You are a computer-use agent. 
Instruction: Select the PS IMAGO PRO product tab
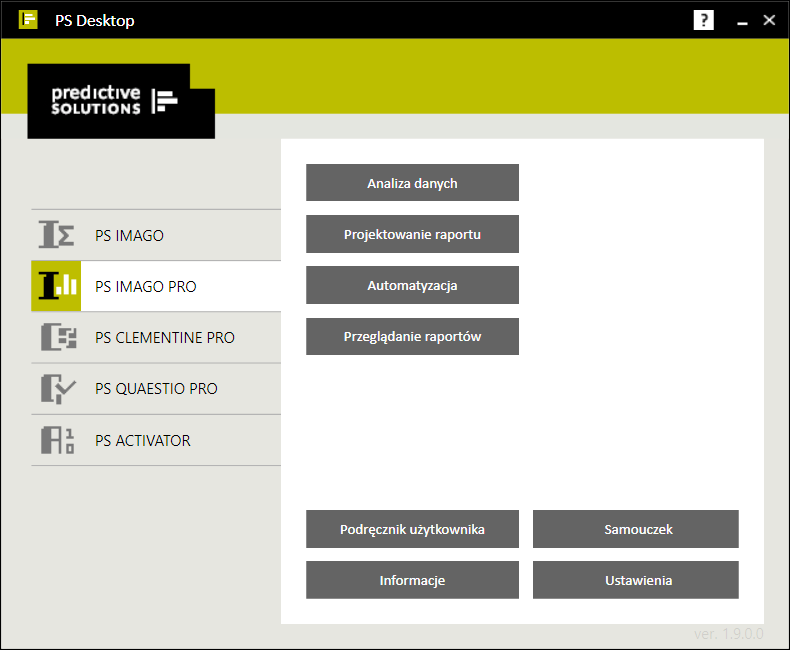click(x=156, y=286)
